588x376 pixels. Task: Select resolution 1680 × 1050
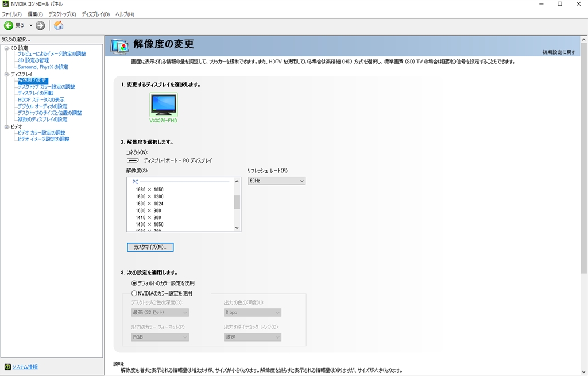pyautogui.click(x=150, y=190)
